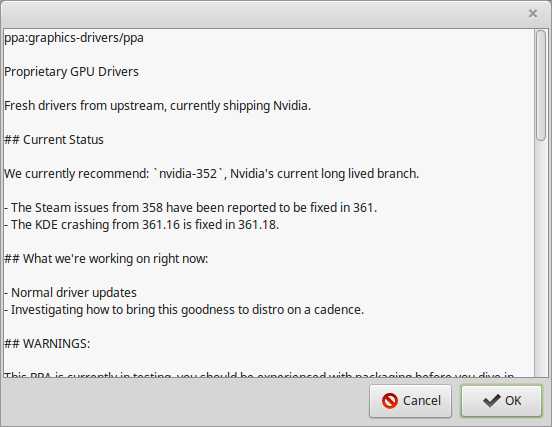This screenshot has width=552, height=427.
Task: Click the OK button
Action: 501,401
